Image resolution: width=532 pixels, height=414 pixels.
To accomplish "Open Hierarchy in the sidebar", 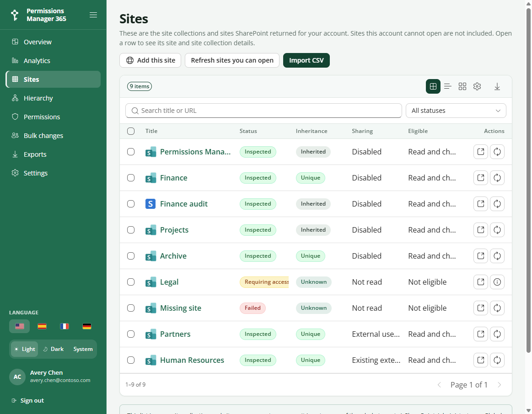I will tap(53, 98).
